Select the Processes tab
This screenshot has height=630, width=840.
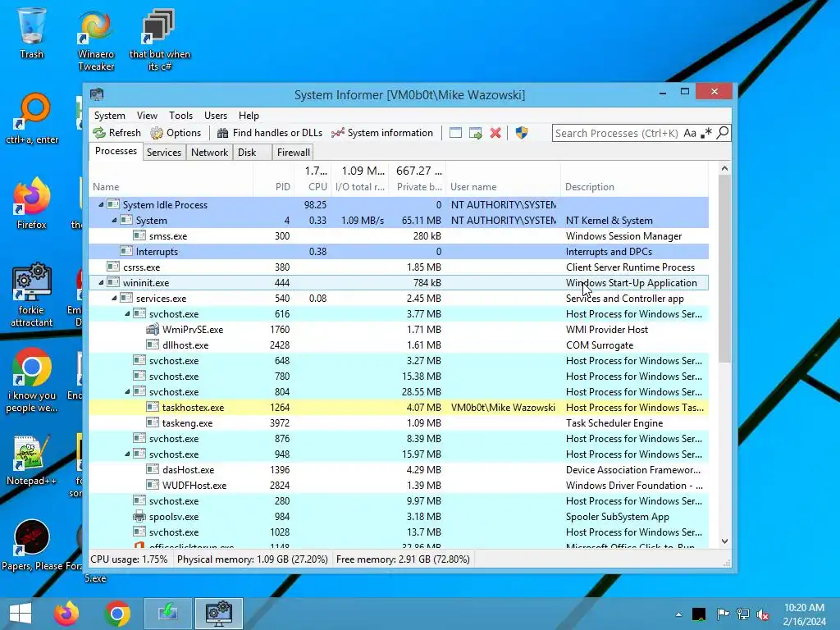point(116,152)
